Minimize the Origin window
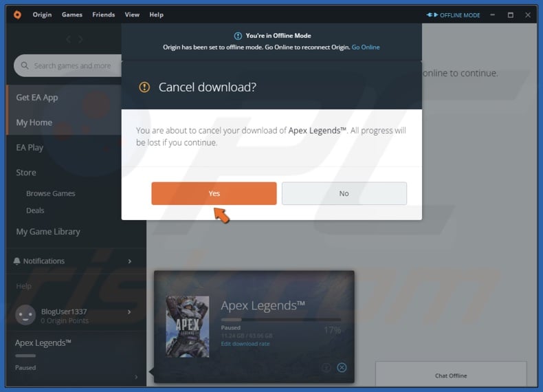Image resolution: width=543 pixels, height=392 pixels. pyautogui.click(x=492, y=15)
